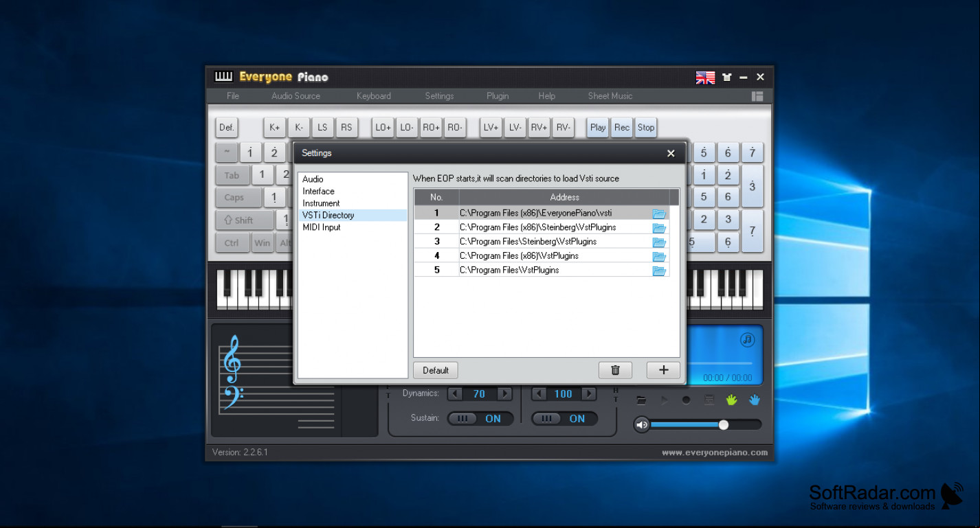Click the Rec button in toolbar

coord(622,127)
